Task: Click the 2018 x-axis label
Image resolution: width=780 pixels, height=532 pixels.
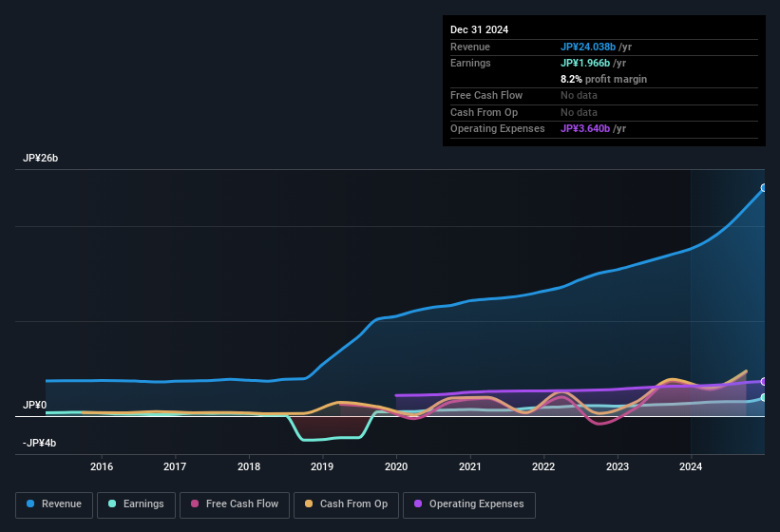Action: tap(249, 466)
